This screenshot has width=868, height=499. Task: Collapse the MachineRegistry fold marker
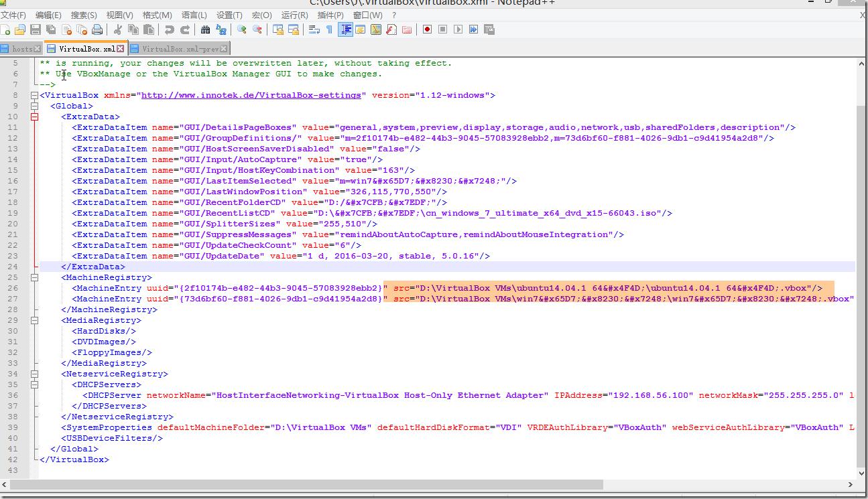[34, 277]
